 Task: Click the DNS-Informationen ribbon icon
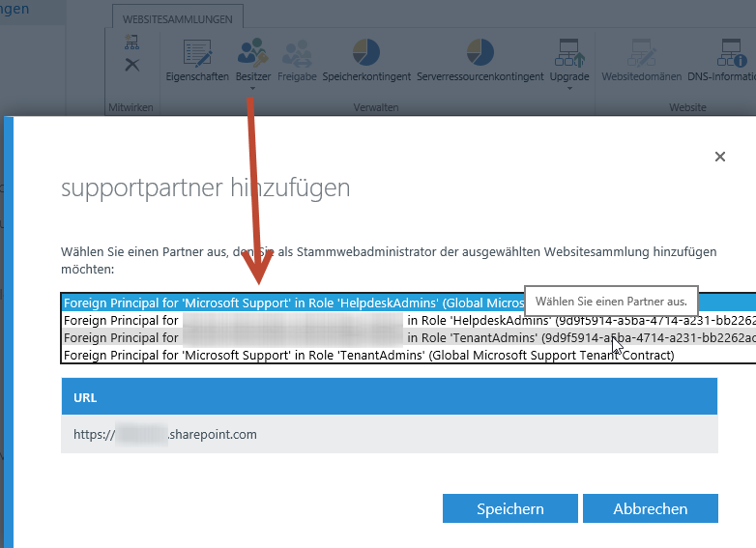point(732,52)
